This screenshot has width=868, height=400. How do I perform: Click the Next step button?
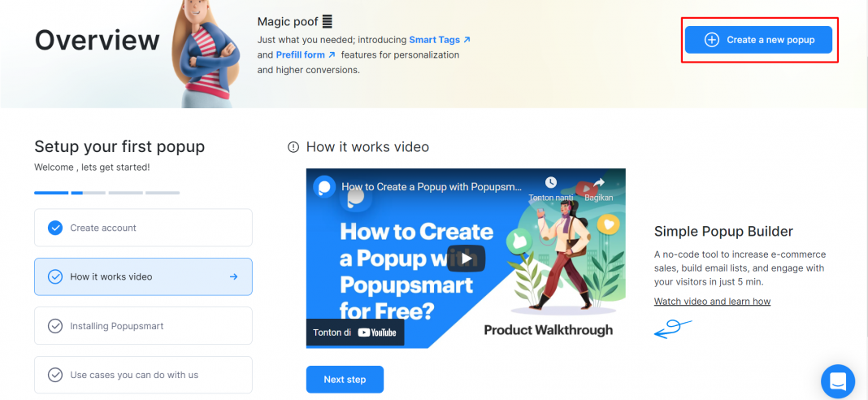345,380
